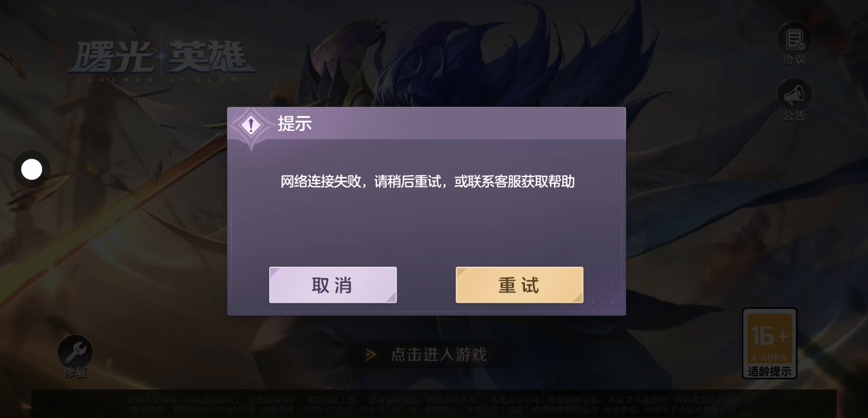This screenshot has height=418, width=868.
Task: Open the 协议 agreement document icon
Action: pyautogui.click(x=794, y=38)
